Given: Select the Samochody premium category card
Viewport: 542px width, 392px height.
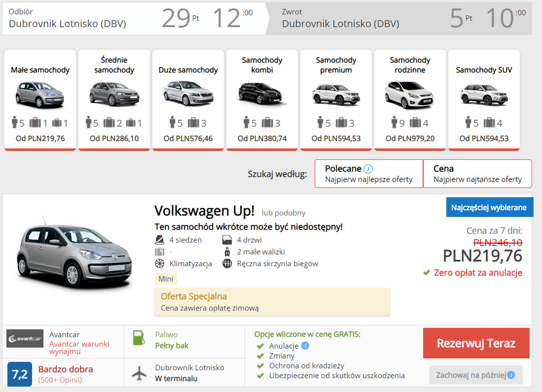Looking at the screenshot, I should point(336,100).
